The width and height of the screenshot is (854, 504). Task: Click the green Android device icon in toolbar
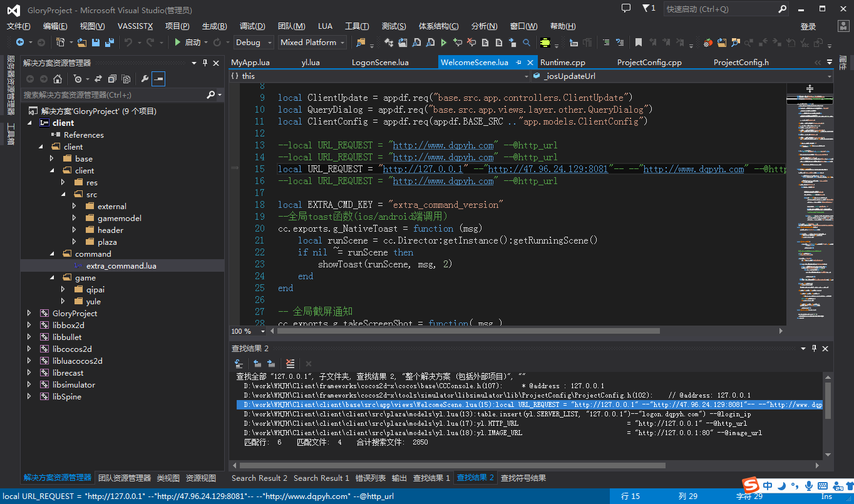click(545, 43)
